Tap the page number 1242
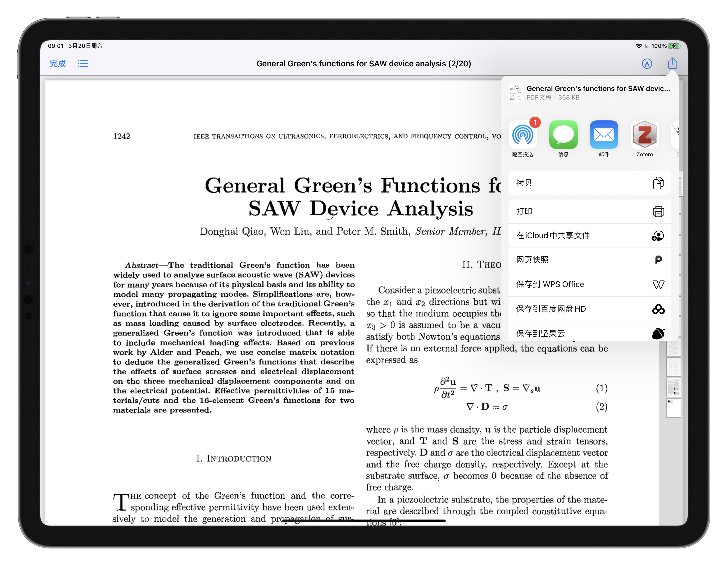728x566 pixels. (122, 136)
